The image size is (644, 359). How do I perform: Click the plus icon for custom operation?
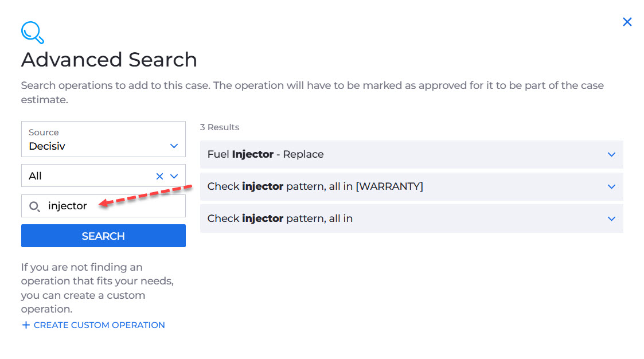26,325
